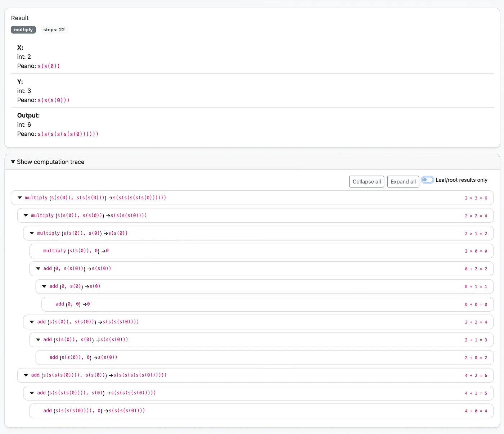Select the add 0 + 0 = 0 leaf row
Image resolution: width=504 pixels, height=434 pixels.
pyautogui.click(x=267, y=304)
